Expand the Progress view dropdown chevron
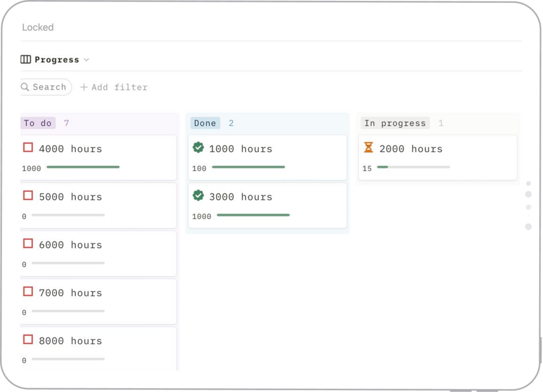The width and height of the screenshot is (543, 392). (86, 60)
